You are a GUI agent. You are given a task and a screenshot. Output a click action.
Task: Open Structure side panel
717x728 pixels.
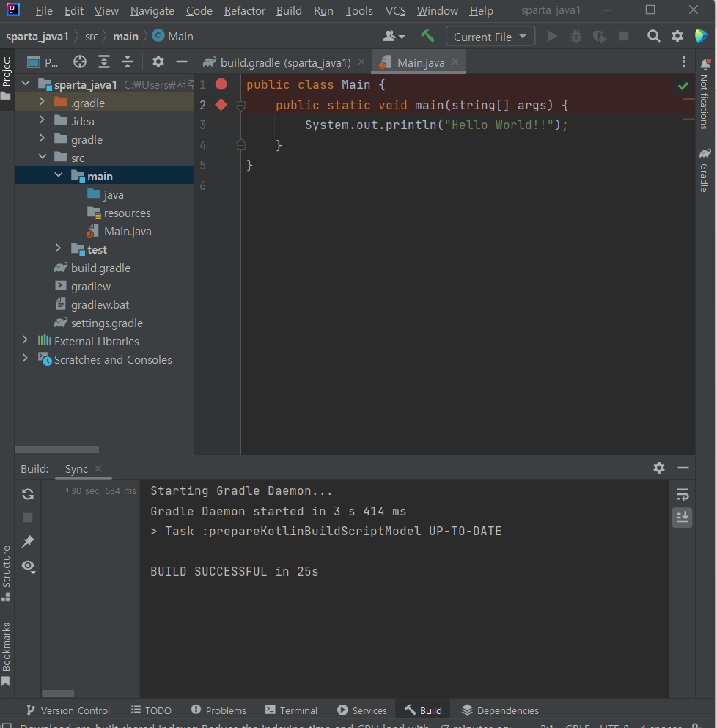(7, 573)
